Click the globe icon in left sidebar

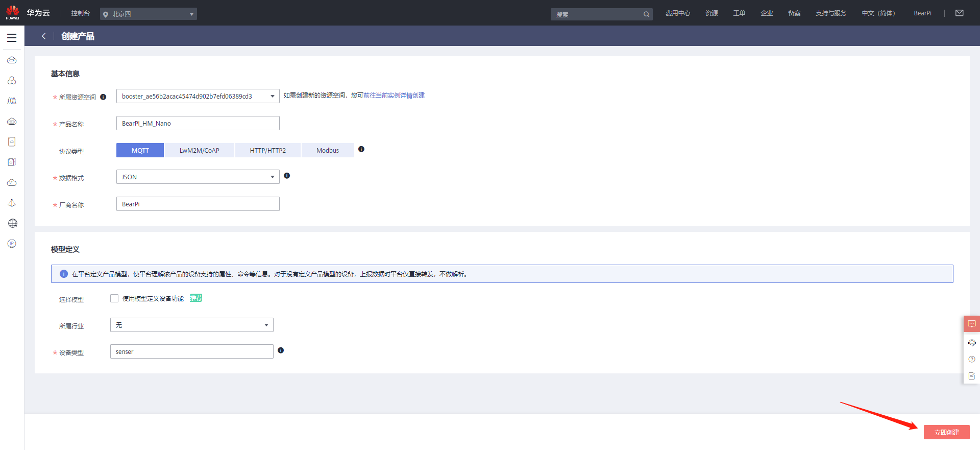click(12, 223)
